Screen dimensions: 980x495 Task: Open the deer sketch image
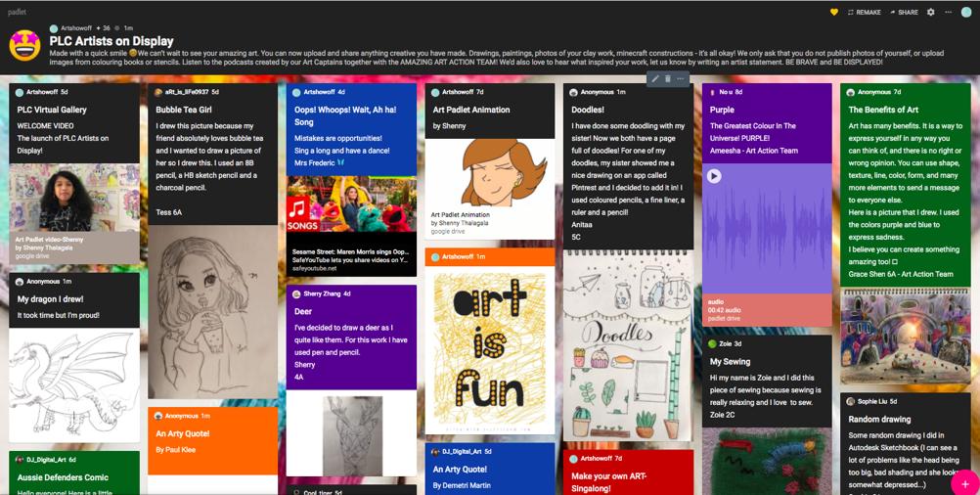tap(351, 435)
